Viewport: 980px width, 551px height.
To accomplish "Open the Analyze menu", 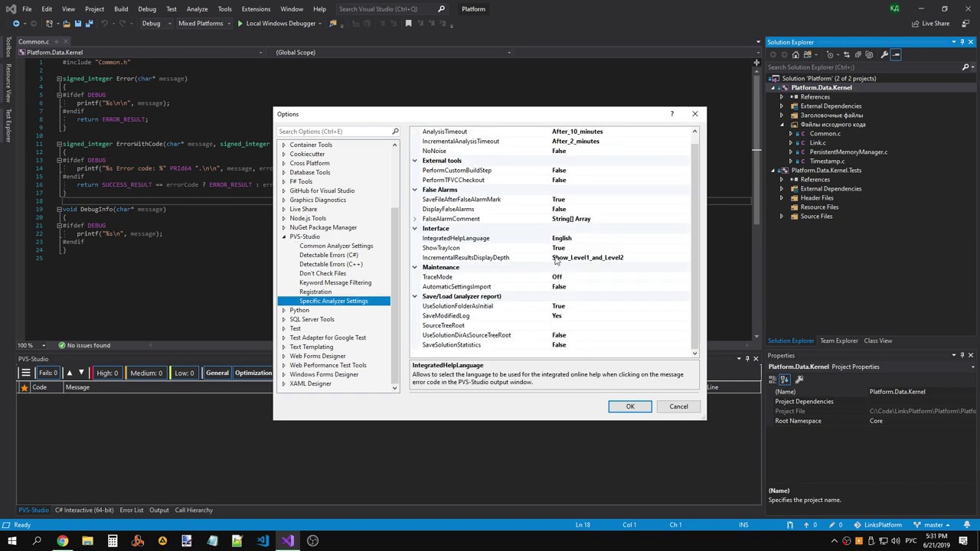I will (197, 9).
